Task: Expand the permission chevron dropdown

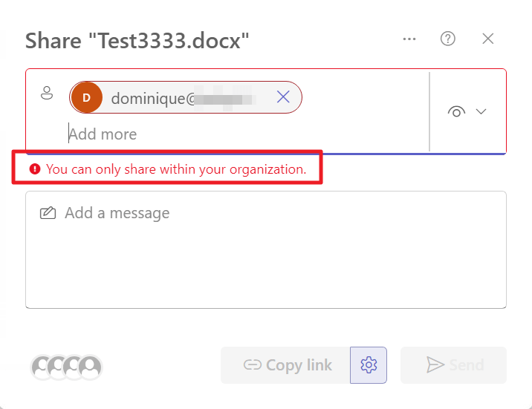Action: (x=481, y=112)
